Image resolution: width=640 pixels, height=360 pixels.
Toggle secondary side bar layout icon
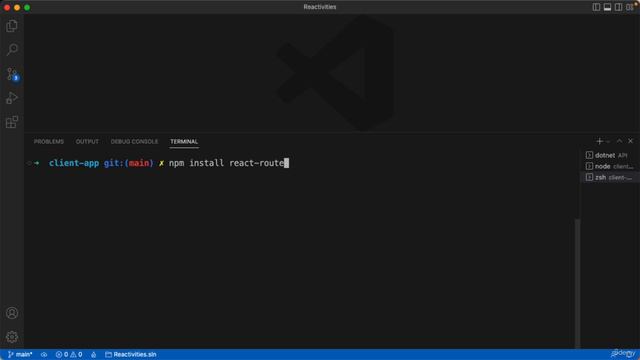coord(618,7)
